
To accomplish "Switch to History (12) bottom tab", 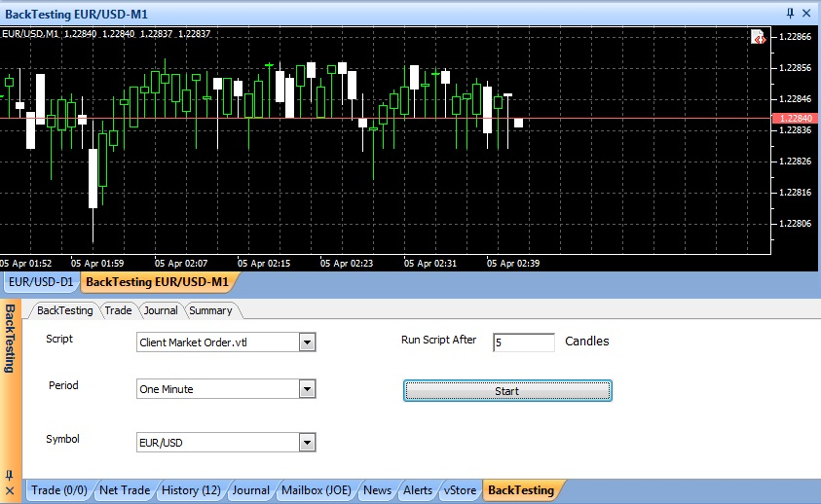I will (x=191, y=490).
